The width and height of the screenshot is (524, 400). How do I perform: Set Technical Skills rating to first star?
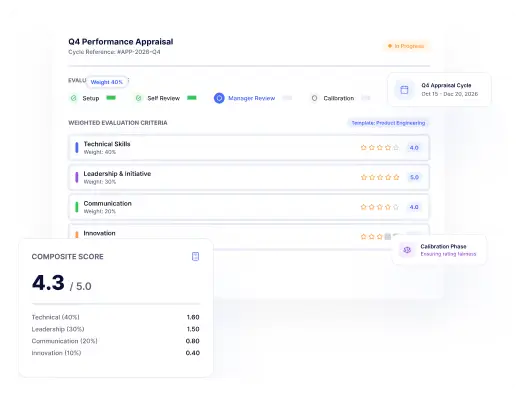click(x=364, y=147)
